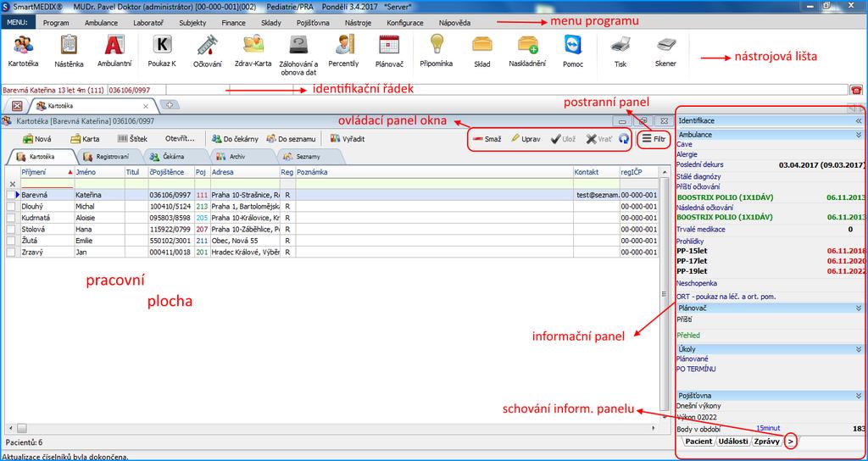
Task: Add a new tab with plus icon
Action: [x=170, y=104]
